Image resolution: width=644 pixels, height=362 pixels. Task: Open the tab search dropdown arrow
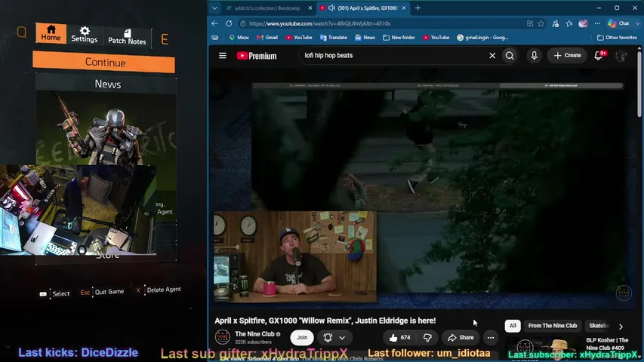click(214, 8)
